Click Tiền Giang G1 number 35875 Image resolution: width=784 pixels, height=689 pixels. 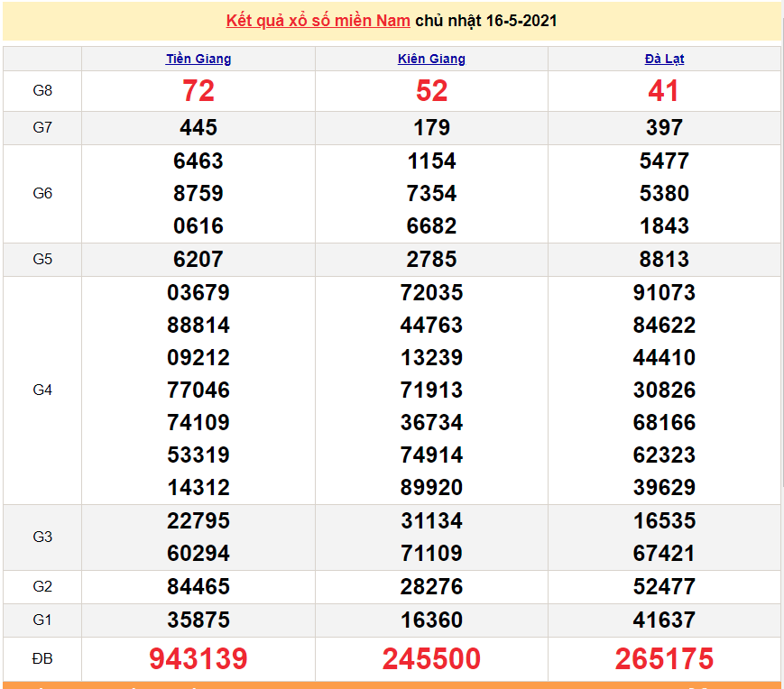(x=198, y=620)
